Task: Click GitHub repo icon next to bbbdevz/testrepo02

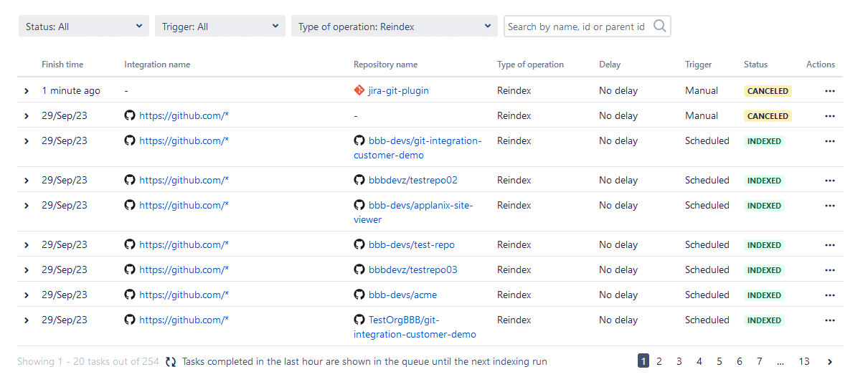Action: tap(359, 180)
